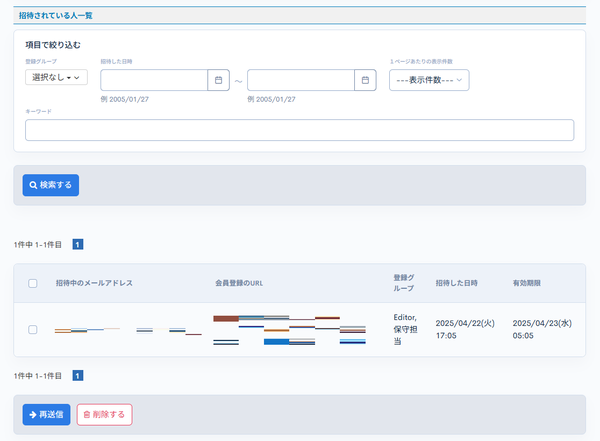Open the end date calendar picker icon

[365, 80]
